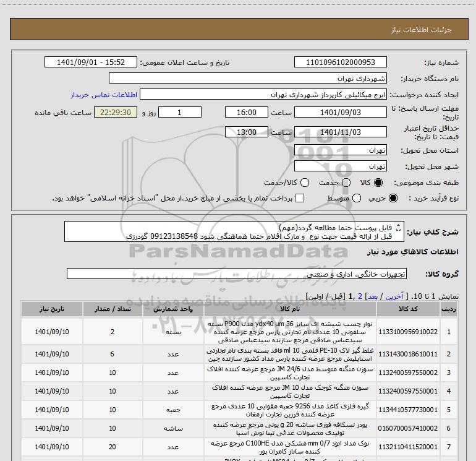Viewport: 476px width, 461px height.
Task: Click the description box scroll stepper
Action: [399, 227]
